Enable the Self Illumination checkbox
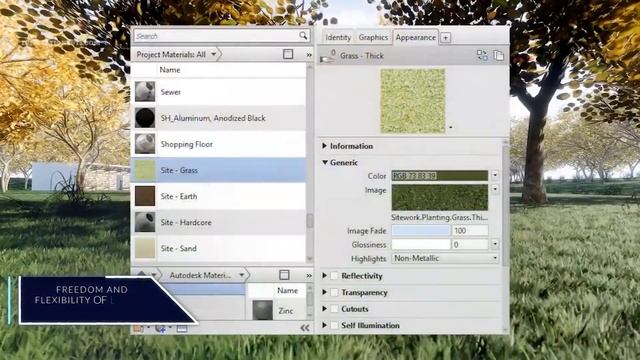 [x=334, y=325]
